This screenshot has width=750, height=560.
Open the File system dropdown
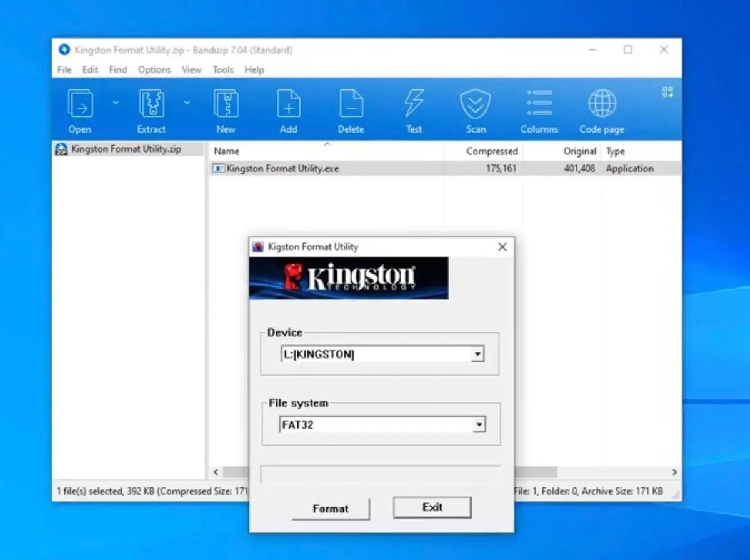pyautogui.click(x=479, y=424)
